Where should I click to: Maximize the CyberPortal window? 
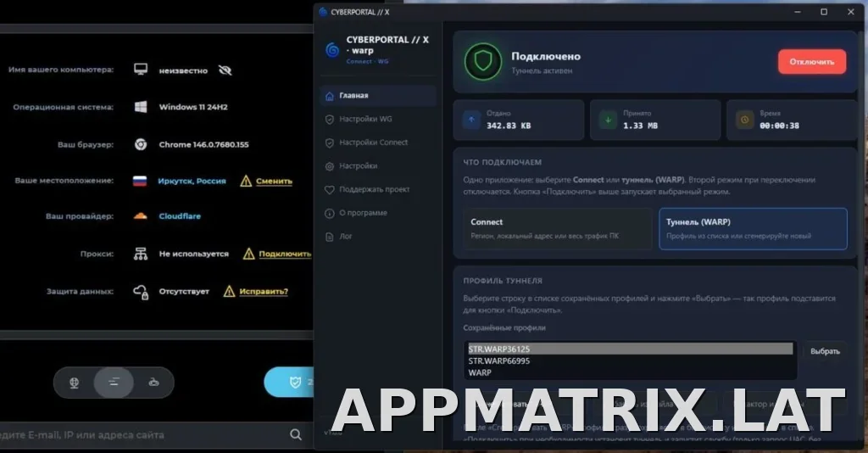pyautogui.click(x=824, y=12)
